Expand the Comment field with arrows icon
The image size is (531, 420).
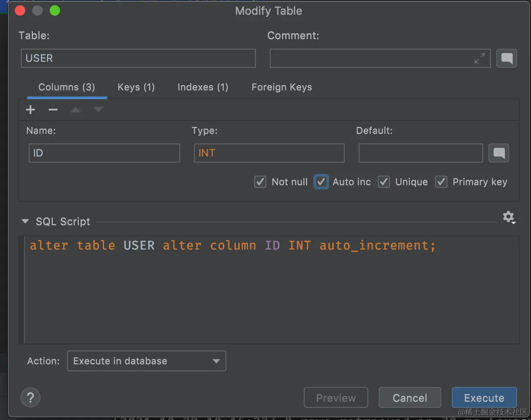click(x=479, y=58)
